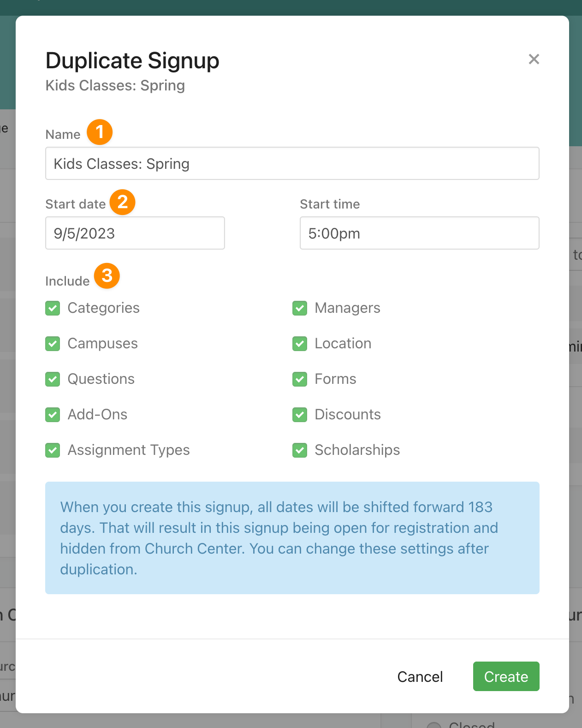Open the Start time field
This screenshot has height=728, width=582.
pyautogui.click(x=420, y=233)
